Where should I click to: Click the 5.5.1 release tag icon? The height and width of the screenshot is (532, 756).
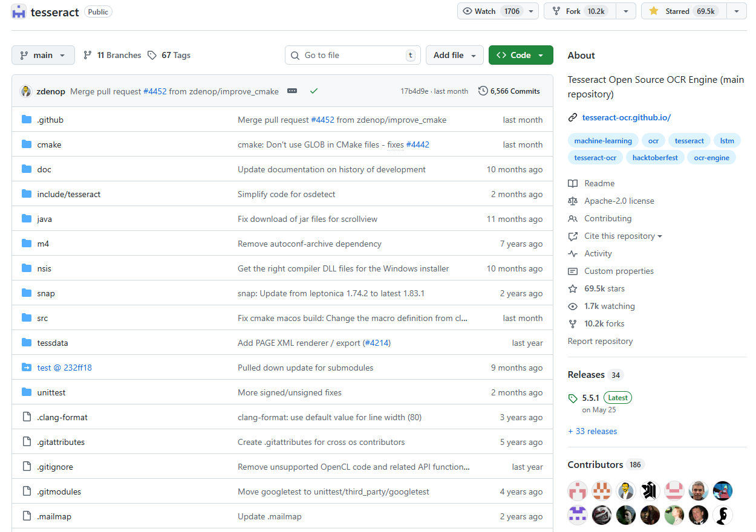click(x=573, y=398)
